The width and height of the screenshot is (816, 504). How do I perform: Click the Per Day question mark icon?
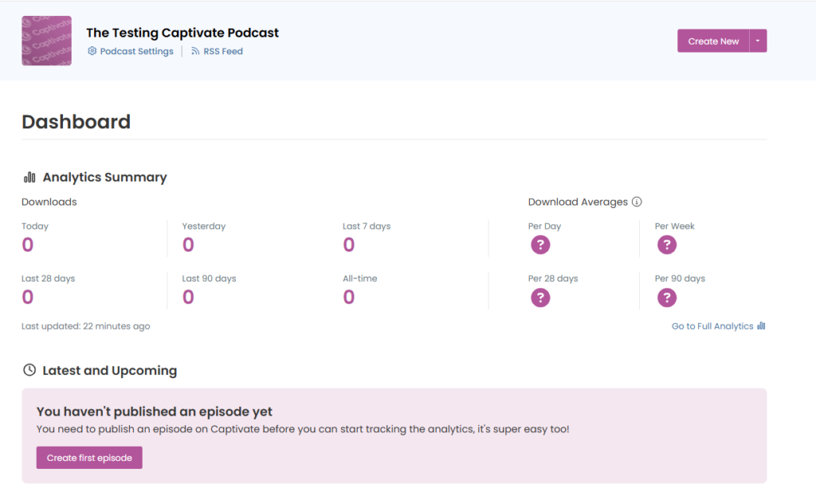[540, 244]
